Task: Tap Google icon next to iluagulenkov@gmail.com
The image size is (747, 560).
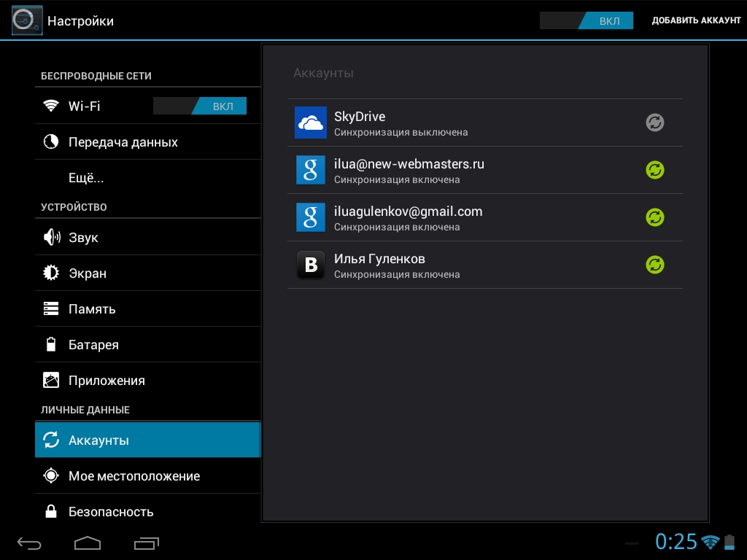Action: tap(311, 217)
